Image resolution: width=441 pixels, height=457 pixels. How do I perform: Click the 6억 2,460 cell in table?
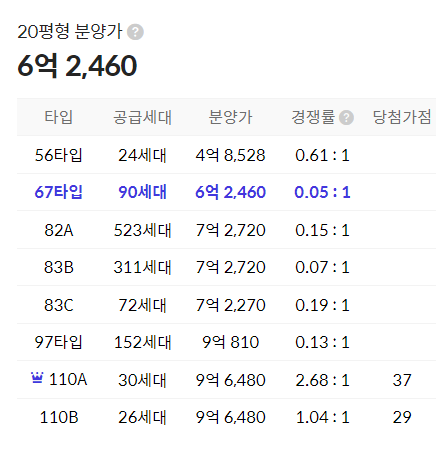coord(230,192)
